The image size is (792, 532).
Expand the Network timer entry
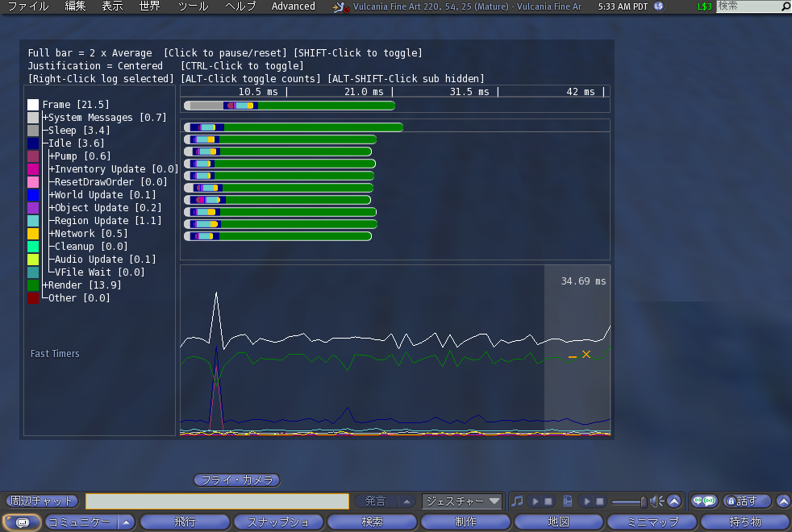click(x=52, y=234)
